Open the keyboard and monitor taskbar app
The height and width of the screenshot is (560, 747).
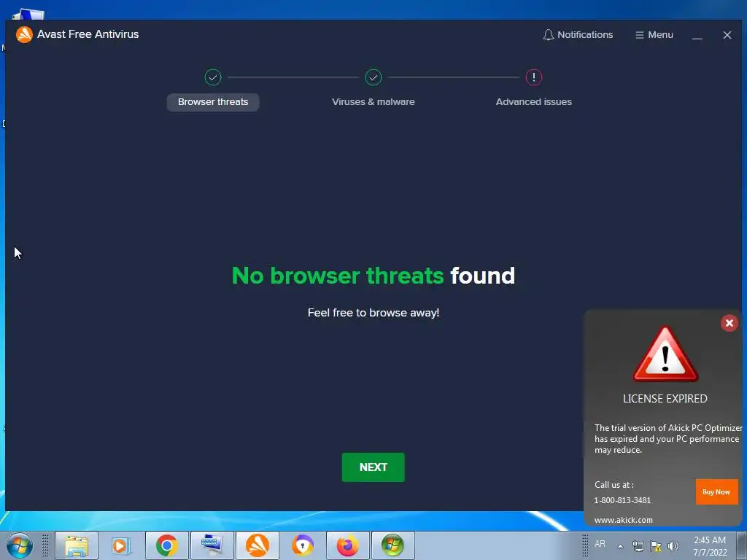point(212,545)
